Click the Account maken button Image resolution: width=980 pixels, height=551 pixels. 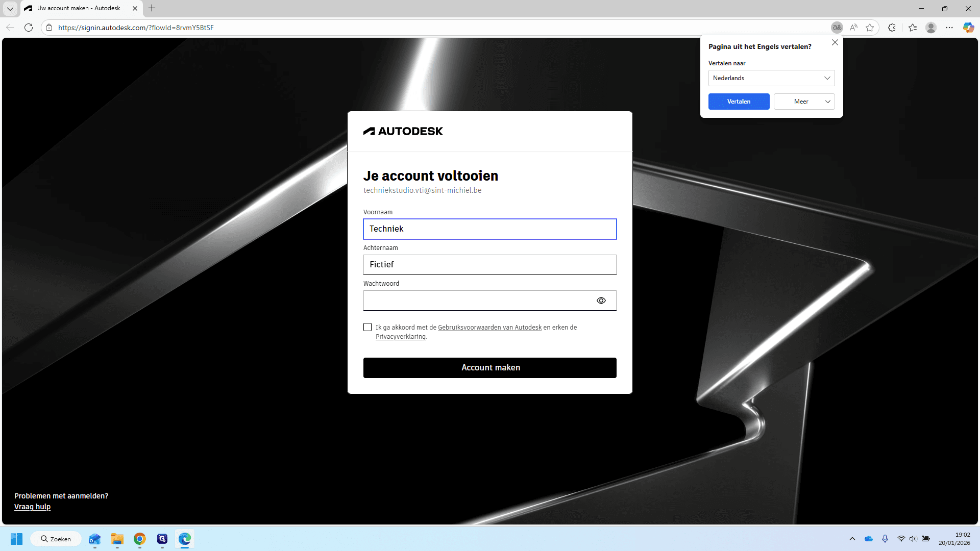[x=490, y=368]
